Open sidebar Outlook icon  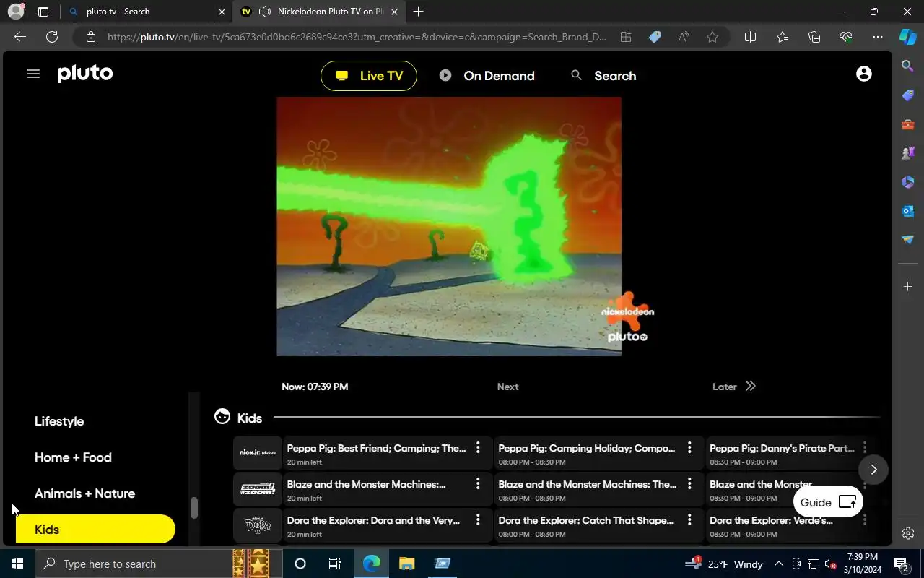coord(908,211)
